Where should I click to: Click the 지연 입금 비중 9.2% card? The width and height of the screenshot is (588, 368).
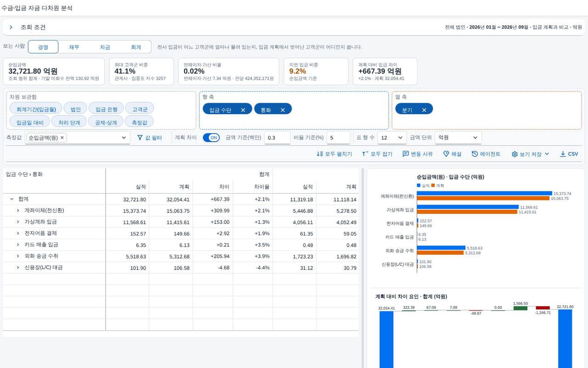pyautogui.click(x=316, y=71)
